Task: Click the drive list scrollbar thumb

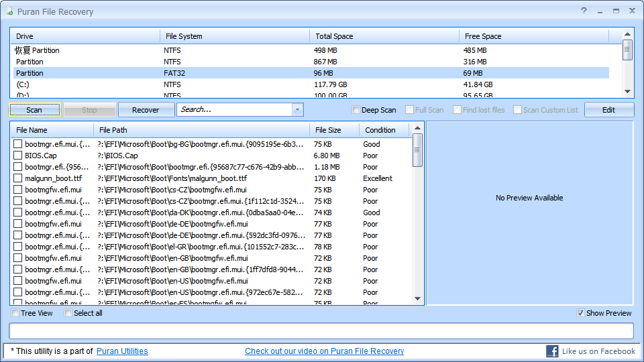Action: (x=627, y=50)
